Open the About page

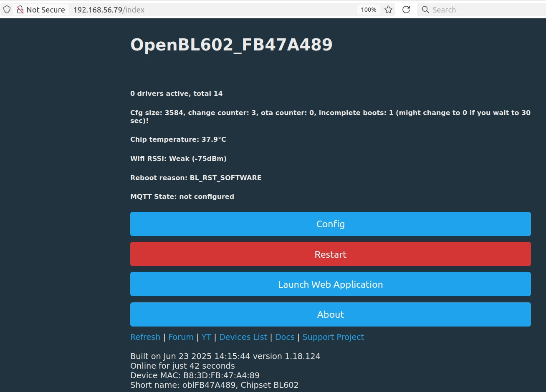[x=330, y=314]
